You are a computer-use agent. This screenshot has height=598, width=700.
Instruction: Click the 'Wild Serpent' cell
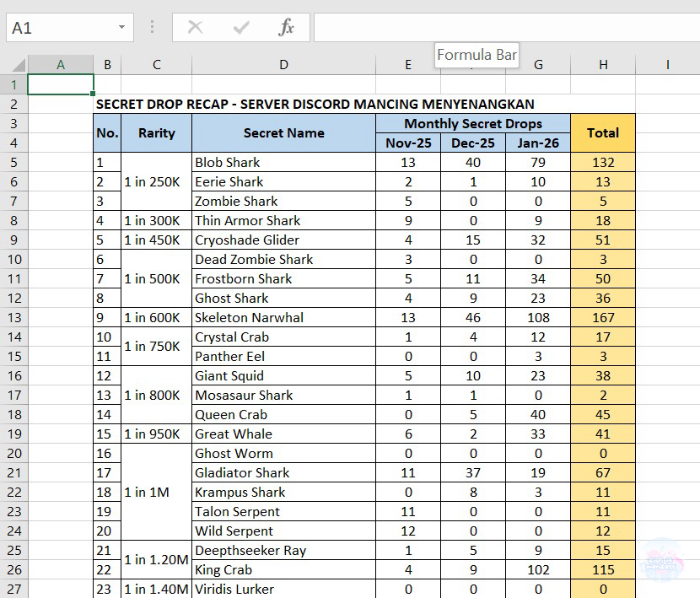coord(283,531)
